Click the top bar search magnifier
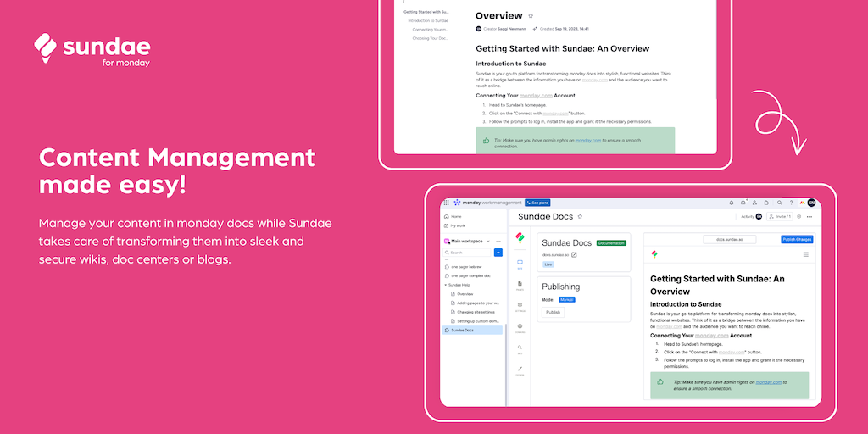 780,203
